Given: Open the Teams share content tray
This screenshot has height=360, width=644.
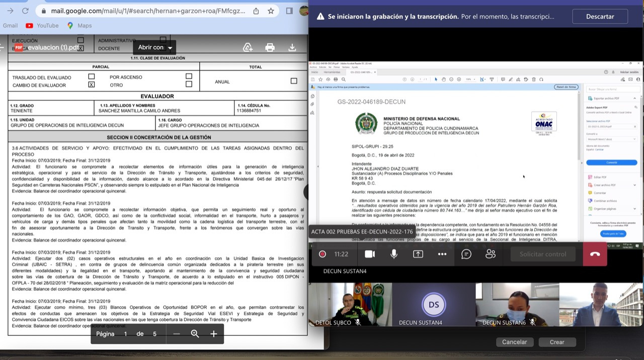Looking at the screenshot, I should tap(418, 254).
